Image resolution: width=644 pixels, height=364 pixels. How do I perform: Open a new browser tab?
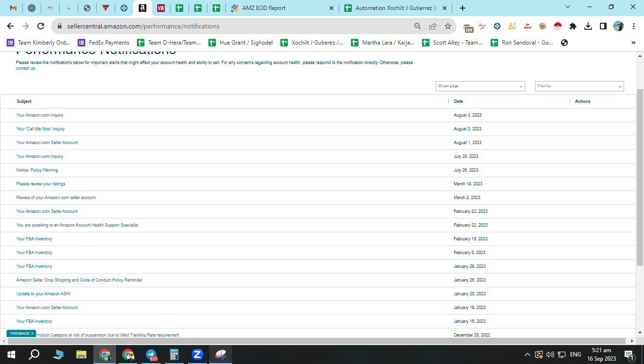(463, 8)
